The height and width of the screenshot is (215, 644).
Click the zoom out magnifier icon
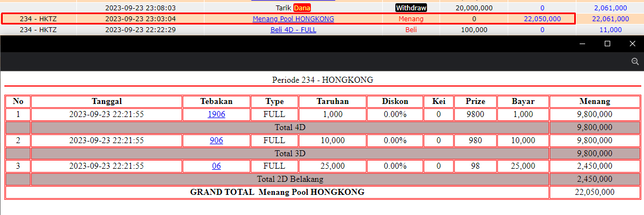pos(635,62)
